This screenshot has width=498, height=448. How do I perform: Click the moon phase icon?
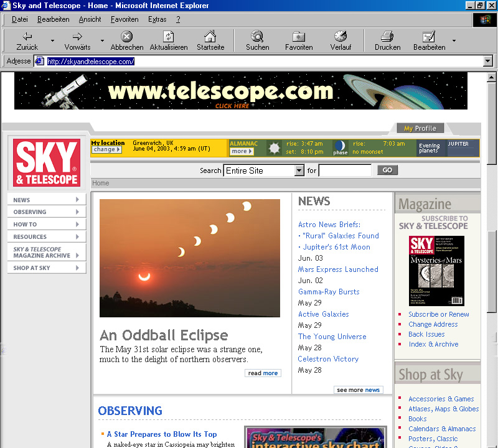coord(340,146)
